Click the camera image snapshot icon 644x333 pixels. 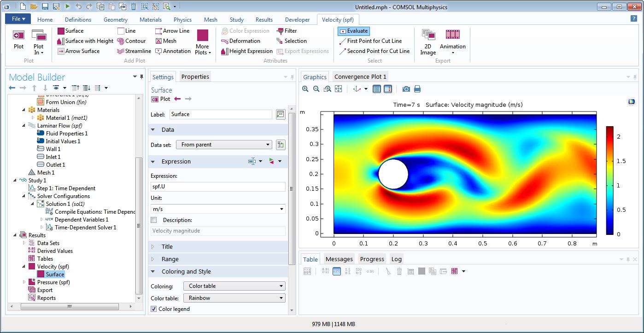pos(406,89)
